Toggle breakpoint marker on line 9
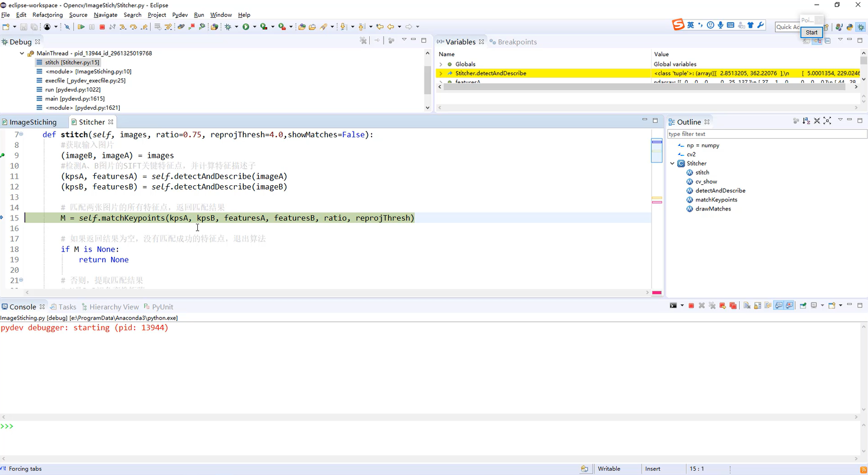868x475 pixels. pyautogui.click(x=3, y=155)
